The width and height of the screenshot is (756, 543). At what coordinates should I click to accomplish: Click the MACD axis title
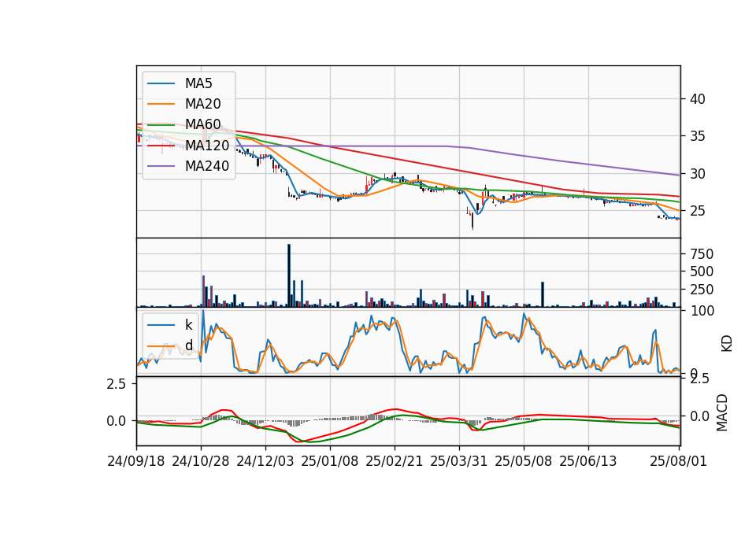(722, 412)
